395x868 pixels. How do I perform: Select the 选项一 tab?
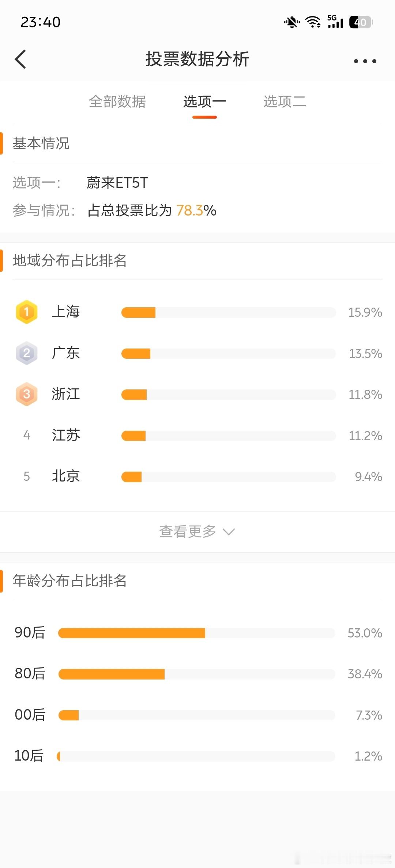point(204,102)
